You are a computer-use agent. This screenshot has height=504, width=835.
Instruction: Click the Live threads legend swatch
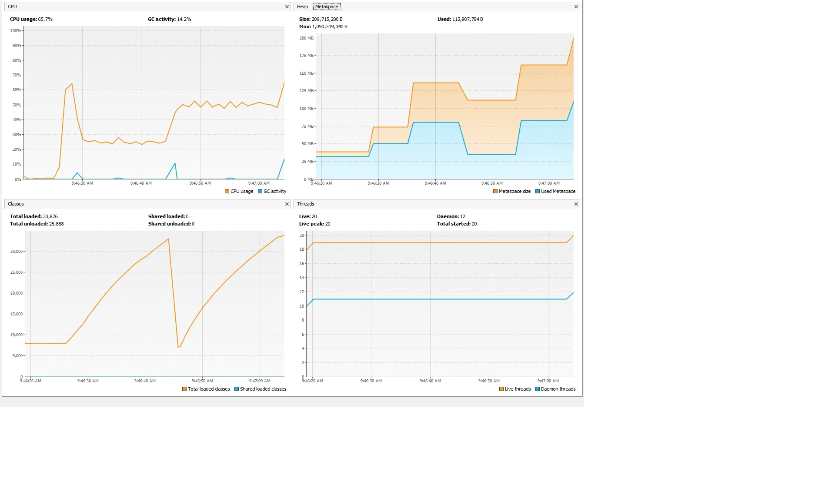point(501,389)
